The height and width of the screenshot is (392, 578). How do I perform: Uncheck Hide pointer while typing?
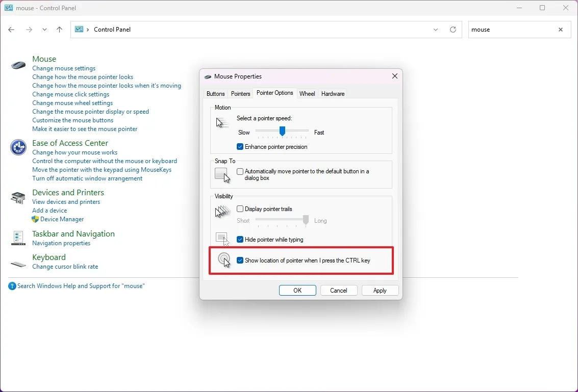pos(240,239)
